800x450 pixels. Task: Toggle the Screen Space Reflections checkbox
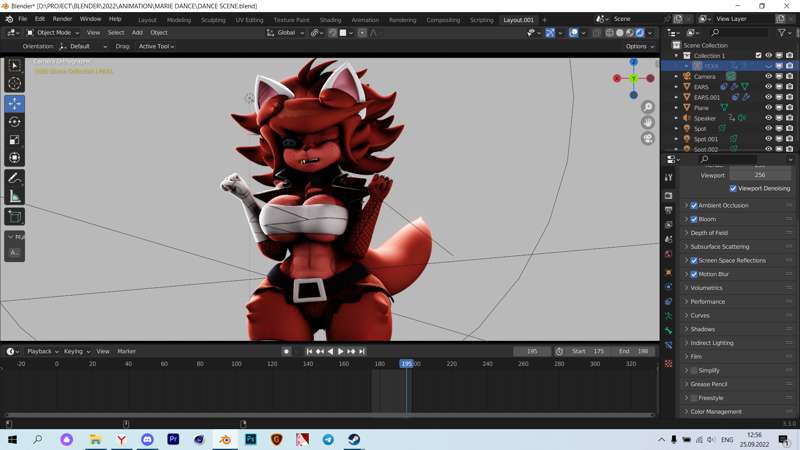[694, 261]
